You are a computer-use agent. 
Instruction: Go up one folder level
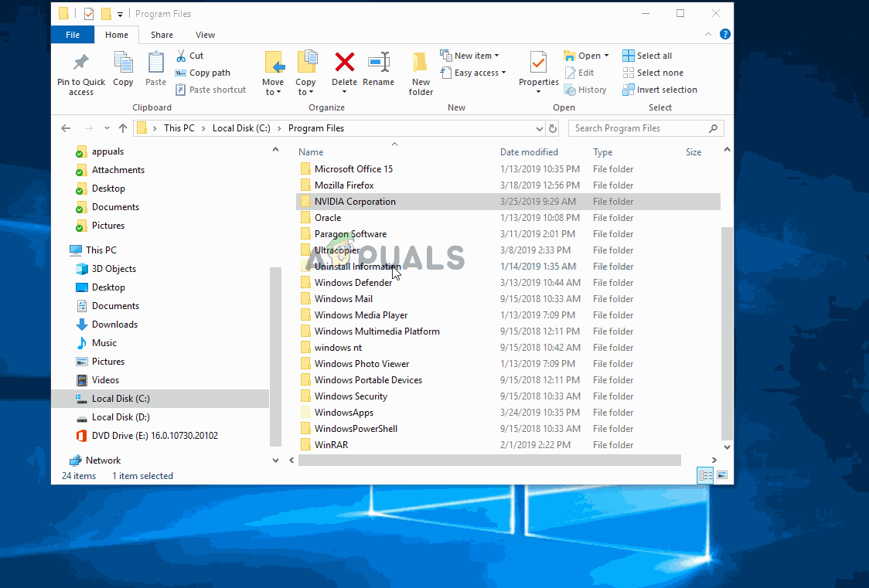pyautogui.click(x=123, y=128)
